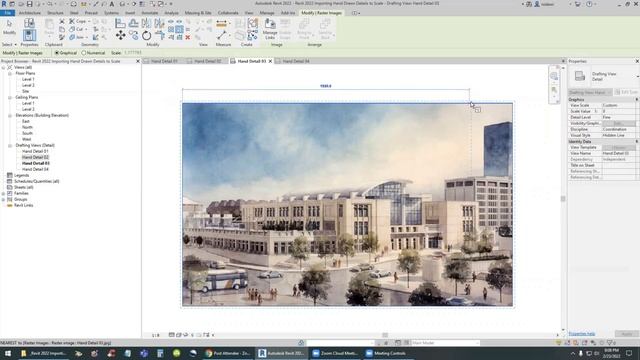
Task: Switch to Zoom Cloud Meetings in taskbar
Action: 336,353
